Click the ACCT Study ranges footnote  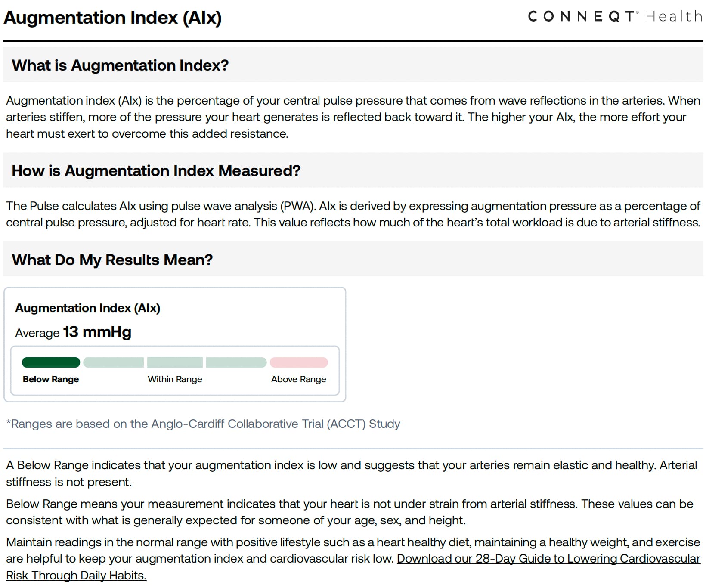coord(203,424)
